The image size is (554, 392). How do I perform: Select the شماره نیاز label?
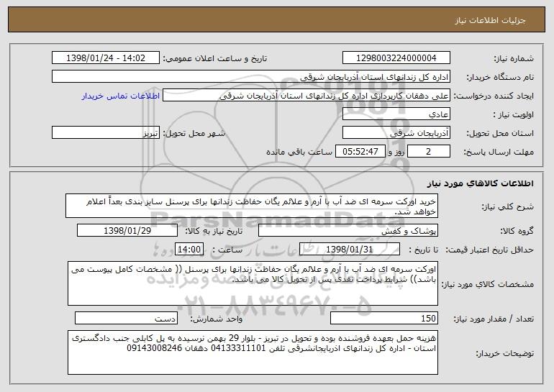(x=514, y=58)
